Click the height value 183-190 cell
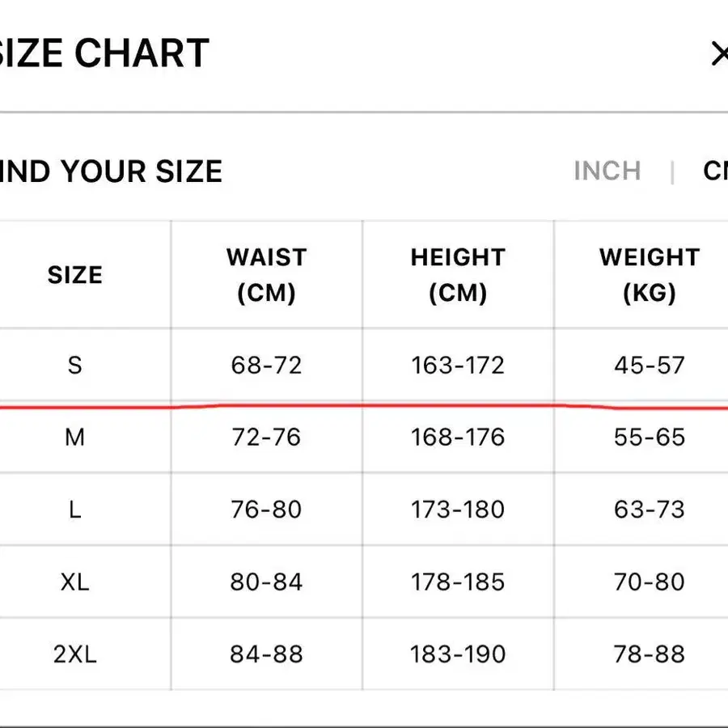 click(x=458, y=654)
